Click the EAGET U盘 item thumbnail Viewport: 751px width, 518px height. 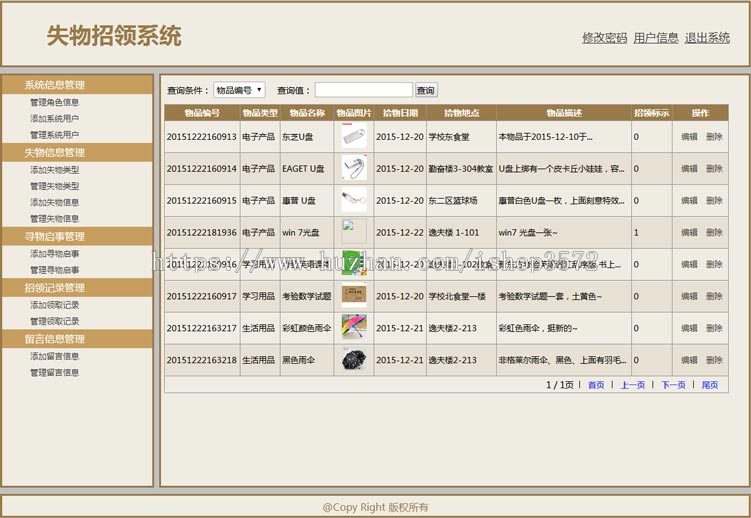[354, 168]
